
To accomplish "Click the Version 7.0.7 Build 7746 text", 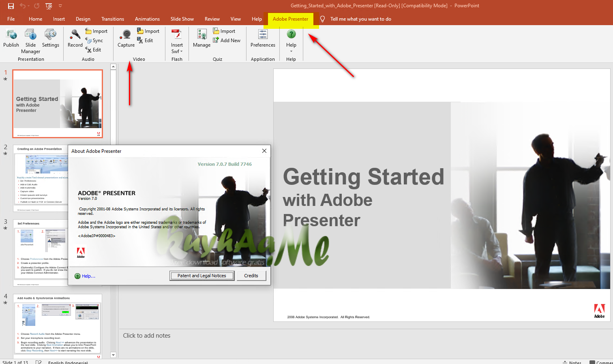I will pyautogui.click(x=225, y=164).
